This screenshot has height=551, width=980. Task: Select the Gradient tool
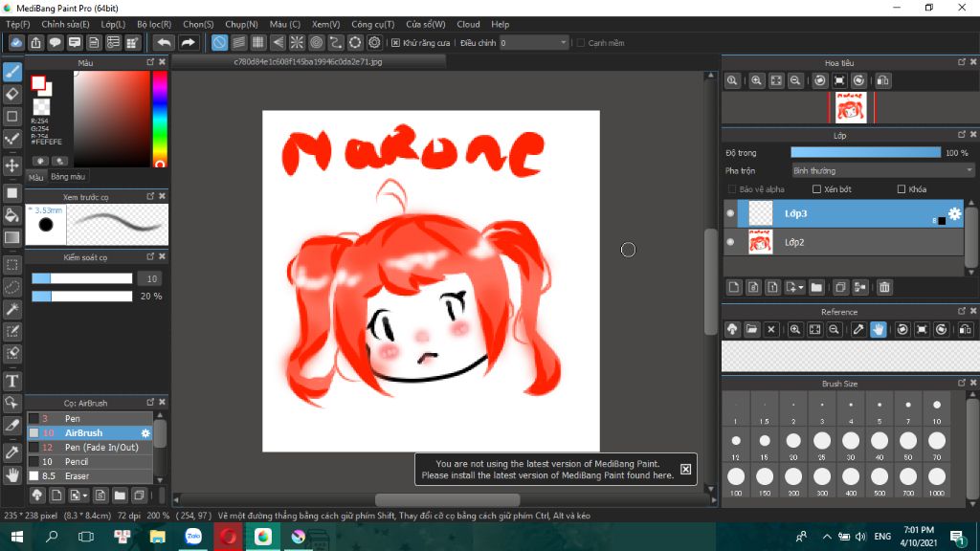pyautogui.click(x=12, y=237)
